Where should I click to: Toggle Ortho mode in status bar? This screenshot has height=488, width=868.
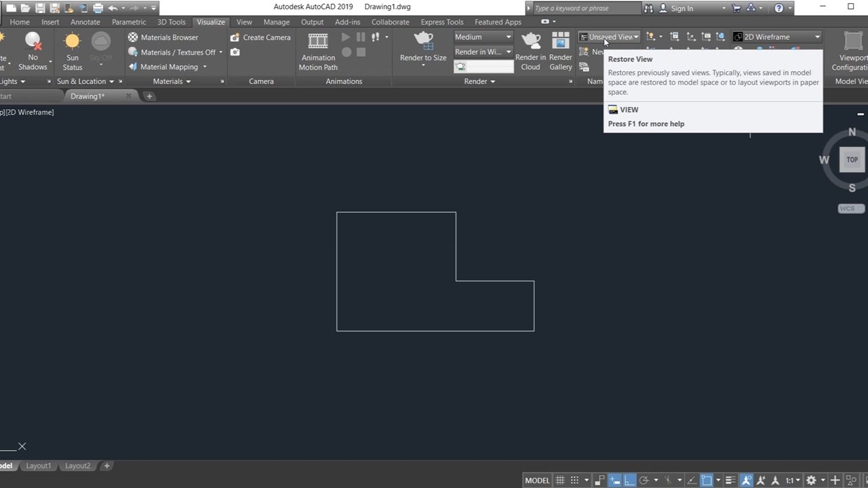pyautogui.click(x=629, y=481)
